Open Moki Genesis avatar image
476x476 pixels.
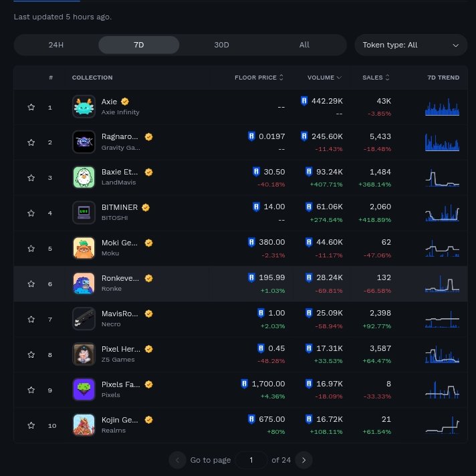coord(84,248)
